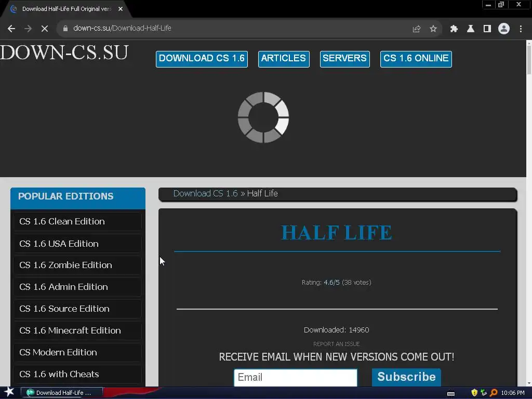Click the Subscribe button

pos(406,377)
